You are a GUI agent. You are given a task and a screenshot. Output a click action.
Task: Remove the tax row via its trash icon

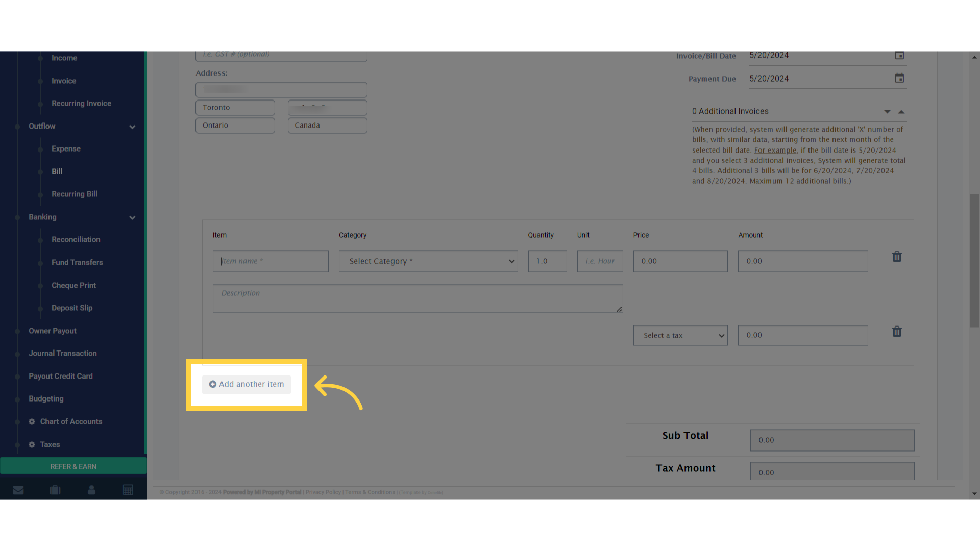(897, 332)
